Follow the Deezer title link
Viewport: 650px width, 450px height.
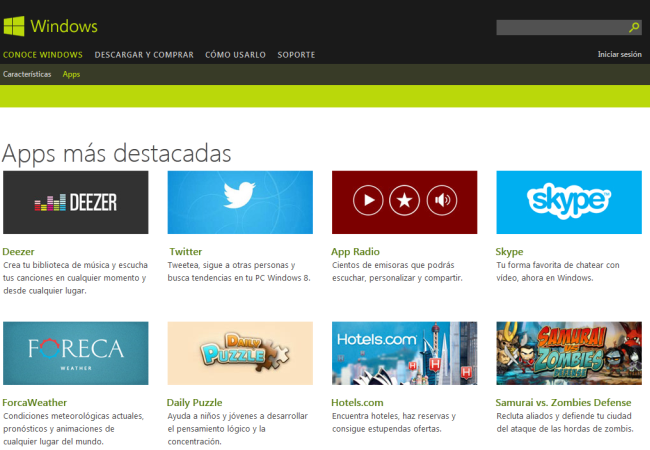tap(18, 252)
